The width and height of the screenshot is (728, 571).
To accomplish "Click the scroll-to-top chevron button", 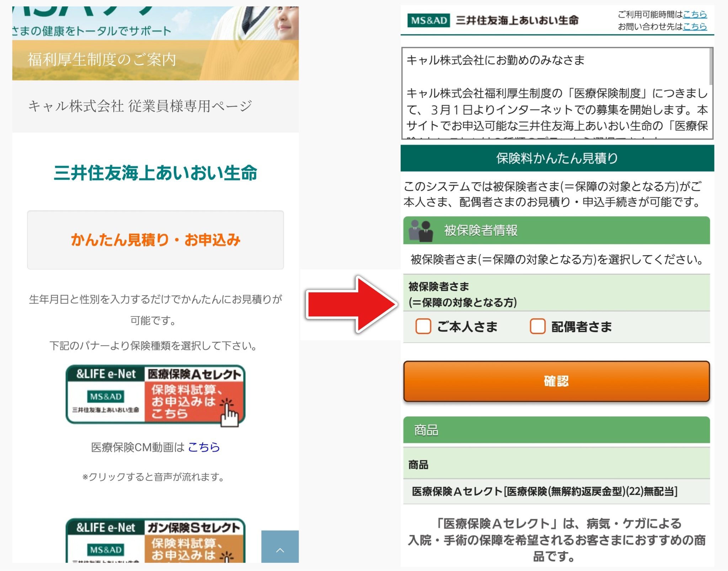I will [x=280, y=546].
